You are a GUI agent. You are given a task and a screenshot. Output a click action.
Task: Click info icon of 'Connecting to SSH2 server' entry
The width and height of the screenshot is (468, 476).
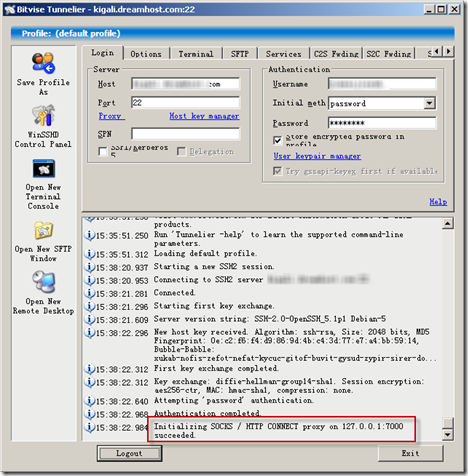89,280
